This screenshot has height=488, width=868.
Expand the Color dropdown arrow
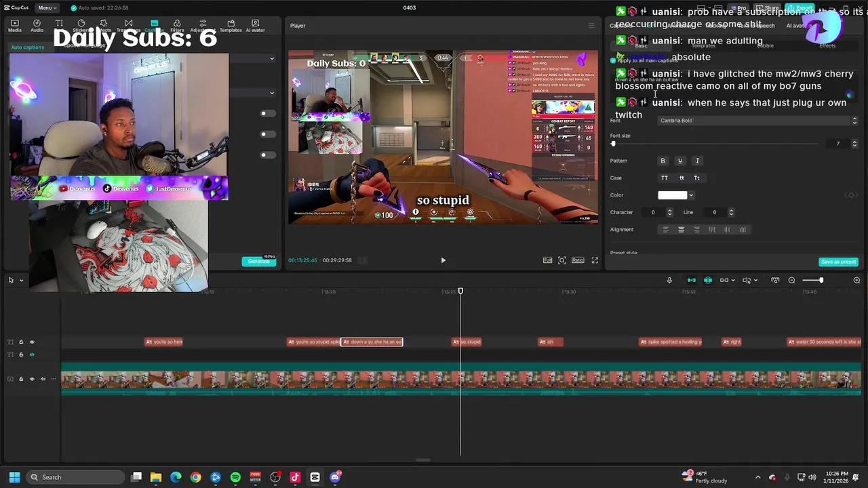(x=691, y=195)
